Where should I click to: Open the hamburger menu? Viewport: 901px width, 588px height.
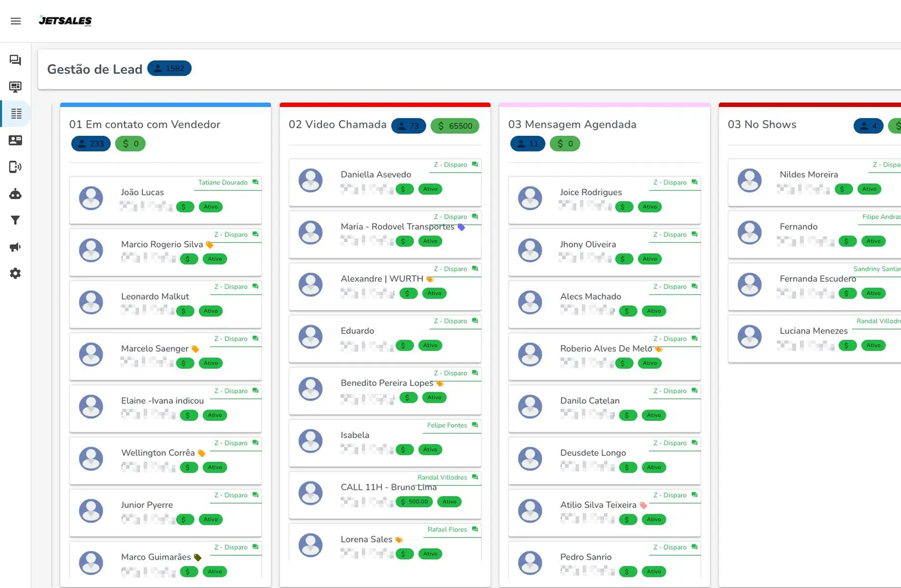tap(16, 21)
